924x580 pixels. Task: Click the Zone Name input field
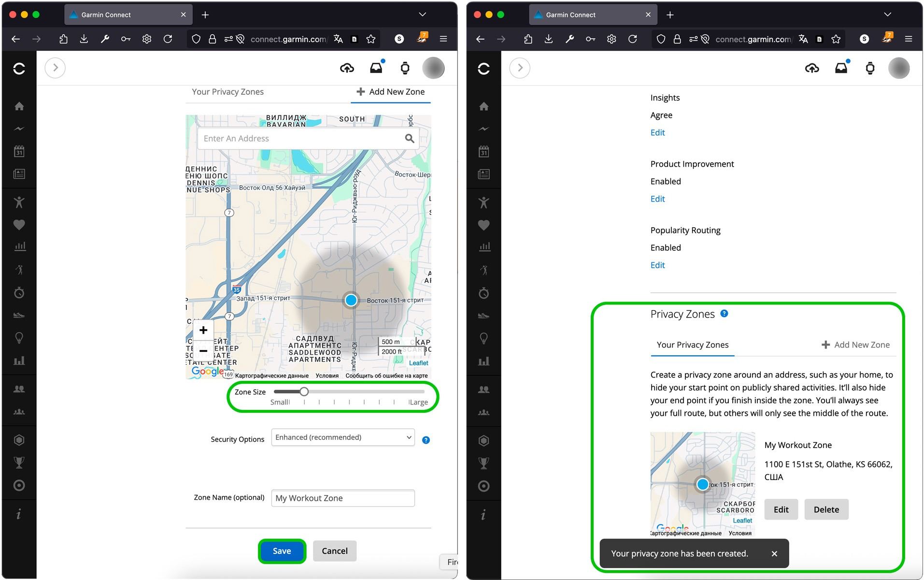pos(342,498)
